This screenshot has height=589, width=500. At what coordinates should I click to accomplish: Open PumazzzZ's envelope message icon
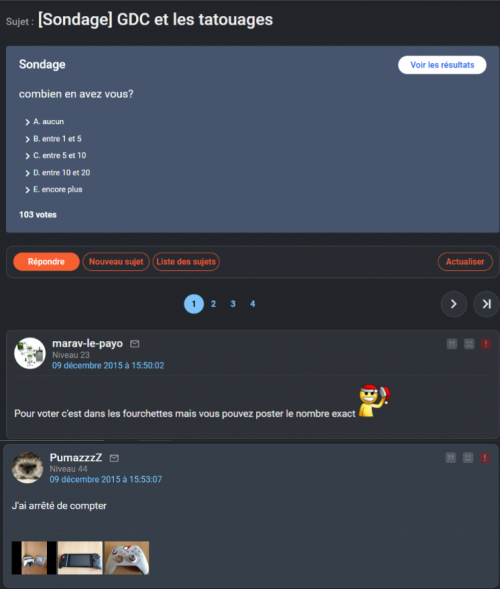click(x=114, y=458)
